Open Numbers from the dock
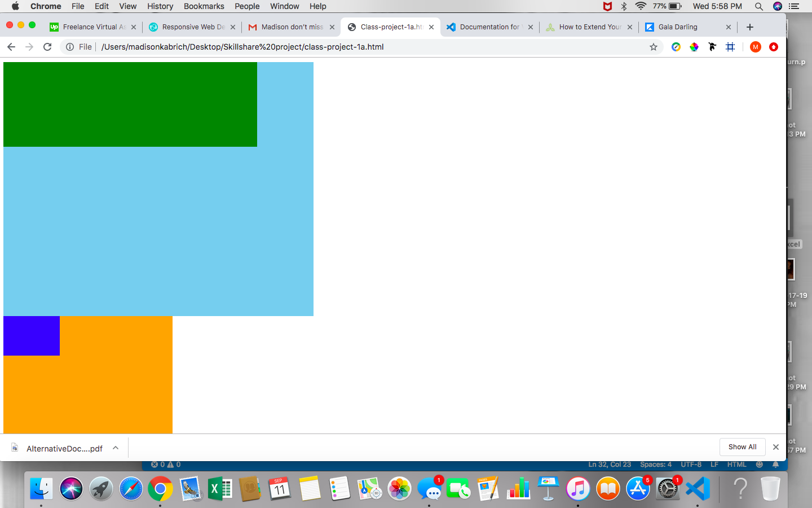This screenshot has height=508, width=812. (518, 489)
